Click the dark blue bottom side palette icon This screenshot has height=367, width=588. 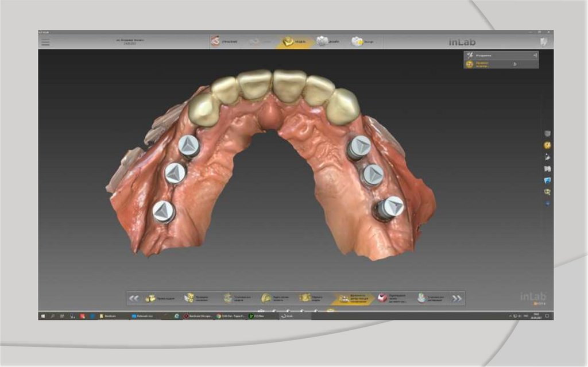point(547,204)
